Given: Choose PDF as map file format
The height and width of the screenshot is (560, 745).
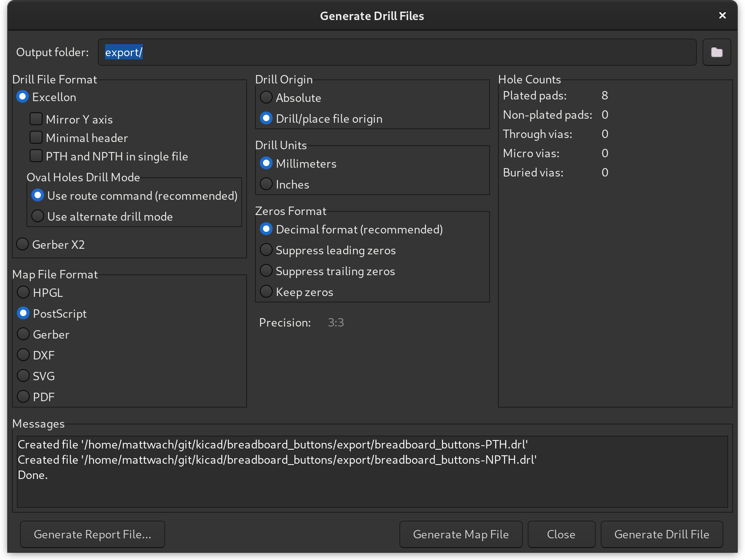Looking at the screenshot, I should point(23,397).
